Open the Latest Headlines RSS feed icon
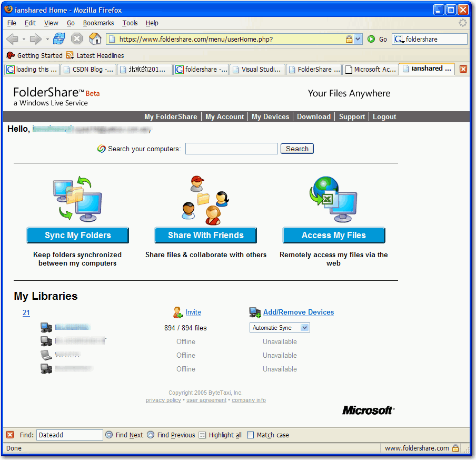The height and width of the screenshot is (460, 476). coord(70,55)
